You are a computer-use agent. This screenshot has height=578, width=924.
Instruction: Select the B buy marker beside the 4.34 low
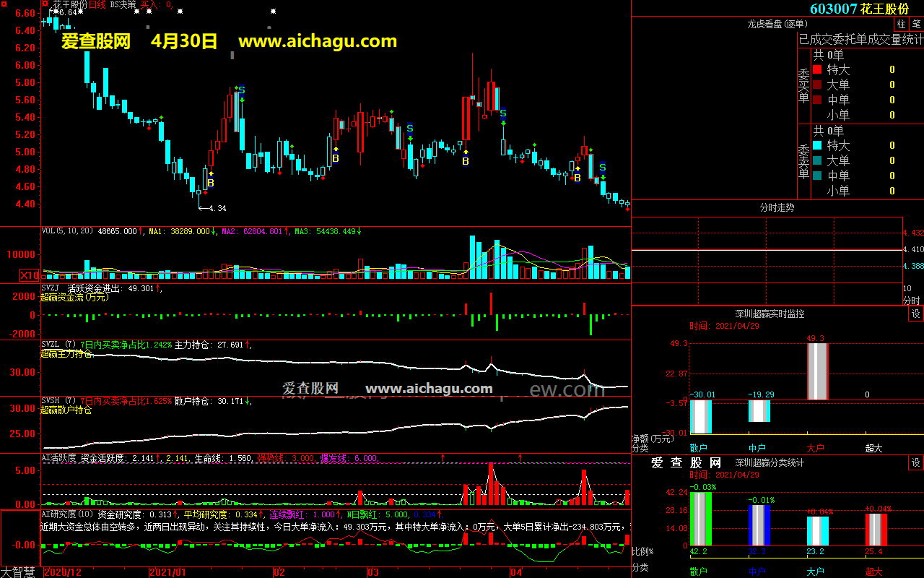click(x=211, y=184)
